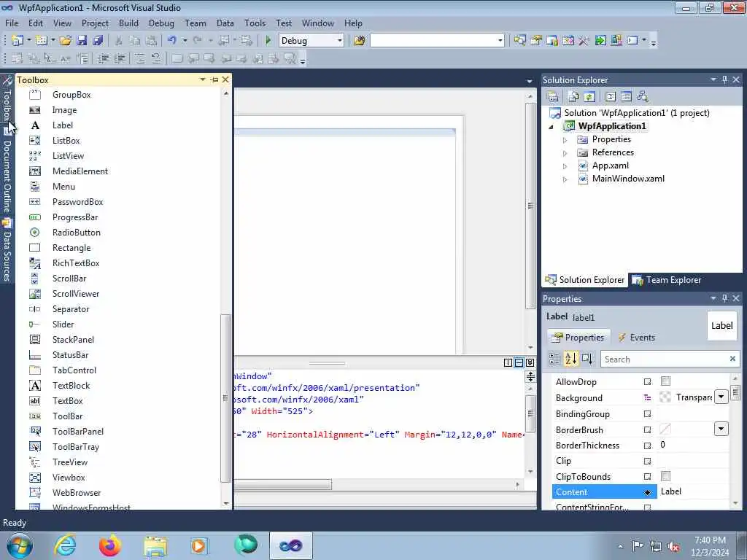Click the Content property marker diamond
This screenshot has height=560, width=747.
coord(648,492)
